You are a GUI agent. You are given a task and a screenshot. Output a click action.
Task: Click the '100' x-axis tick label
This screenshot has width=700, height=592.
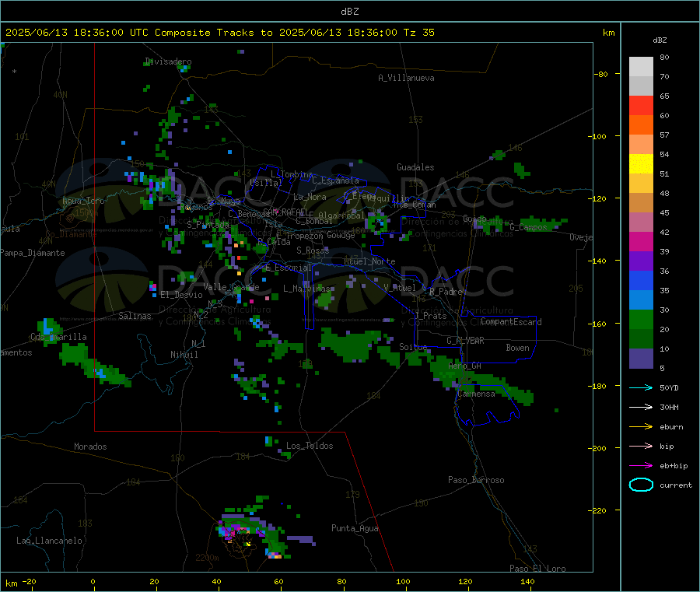[403, 581]
